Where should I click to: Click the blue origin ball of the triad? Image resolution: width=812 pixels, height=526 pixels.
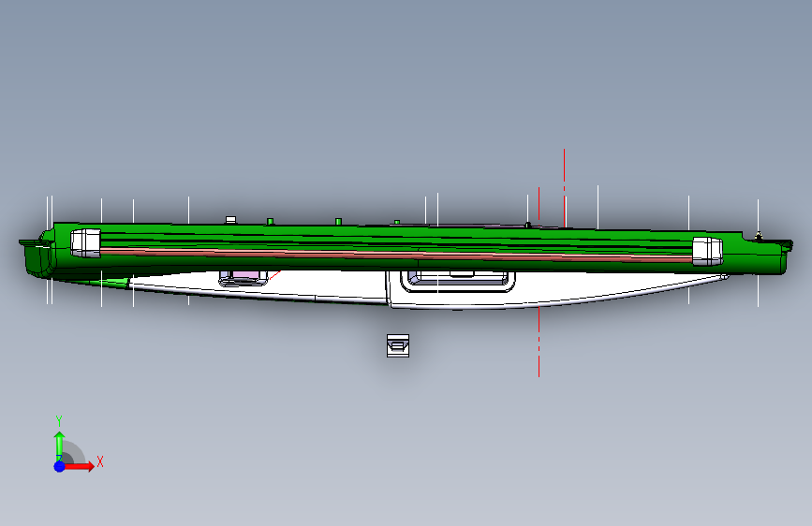tap(60, 466)
